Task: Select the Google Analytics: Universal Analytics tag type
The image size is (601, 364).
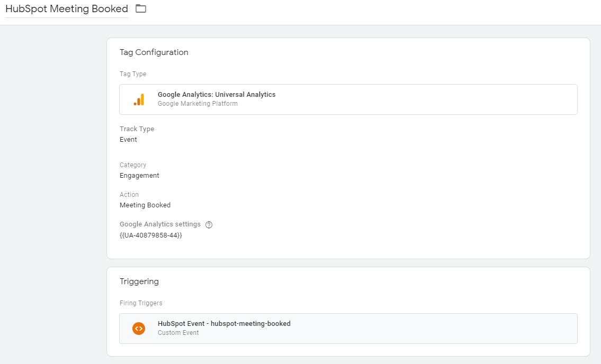Action: [217, 95]
